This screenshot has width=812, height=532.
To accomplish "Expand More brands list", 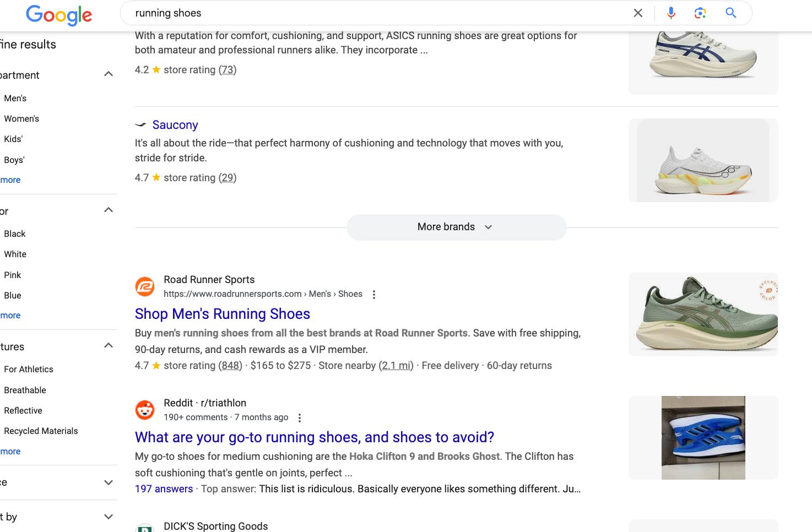I will [x=456, y=227].
